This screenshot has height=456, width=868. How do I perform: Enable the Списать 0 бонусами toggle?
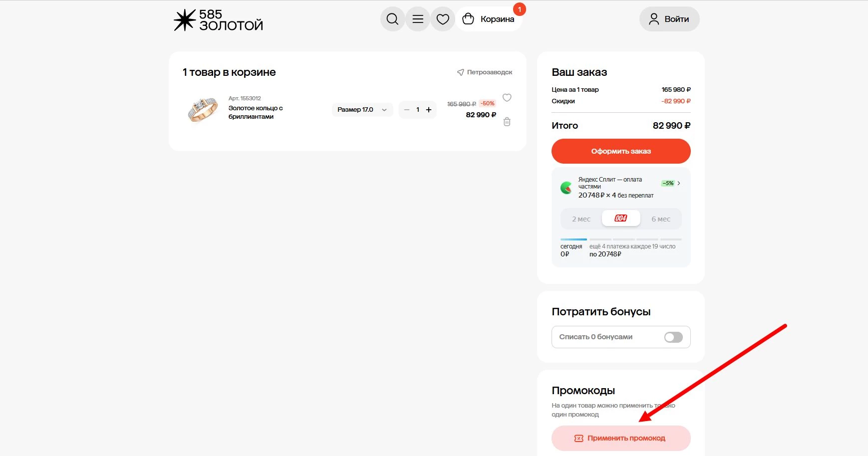tap(673, 337)
